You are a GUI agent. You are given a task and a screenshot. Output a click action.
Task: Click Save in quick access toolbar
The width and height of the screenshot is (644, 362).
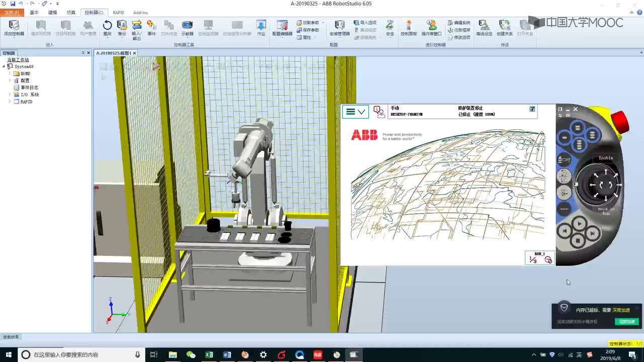click(x=13, y=4)
